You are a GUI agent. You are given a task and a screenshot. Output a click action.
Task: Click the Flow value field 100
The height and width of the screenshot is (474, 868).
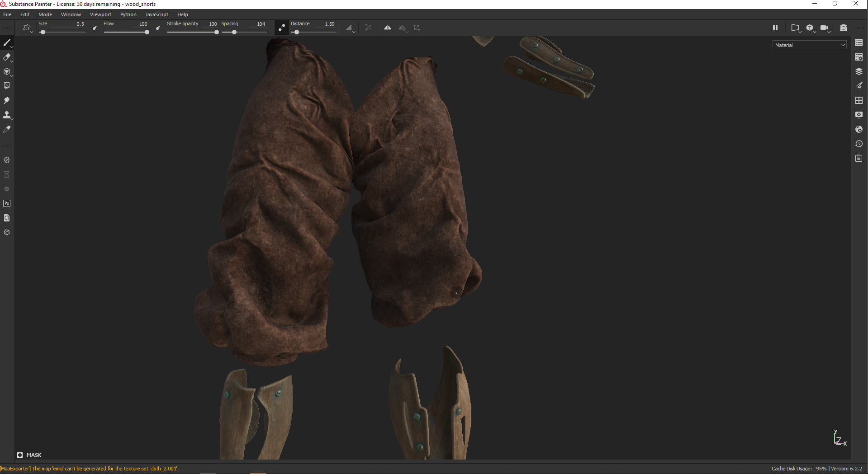click(x=143, y=24)
